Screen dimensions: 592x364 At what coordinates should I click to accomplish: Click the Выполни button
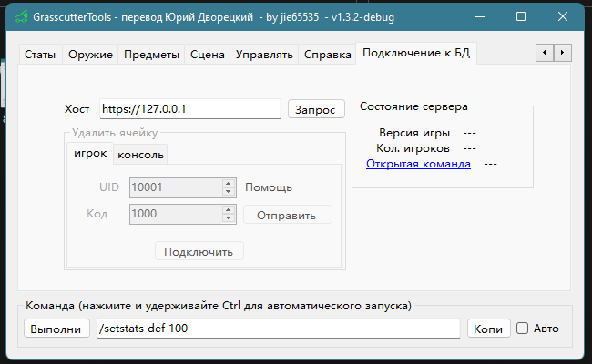(56, 329)
